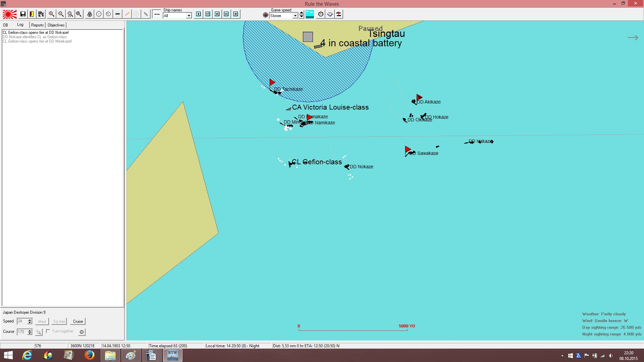This screenshot has width=644, height=362.
Task: Open the Objectives tab
Action: pos(56,25)
